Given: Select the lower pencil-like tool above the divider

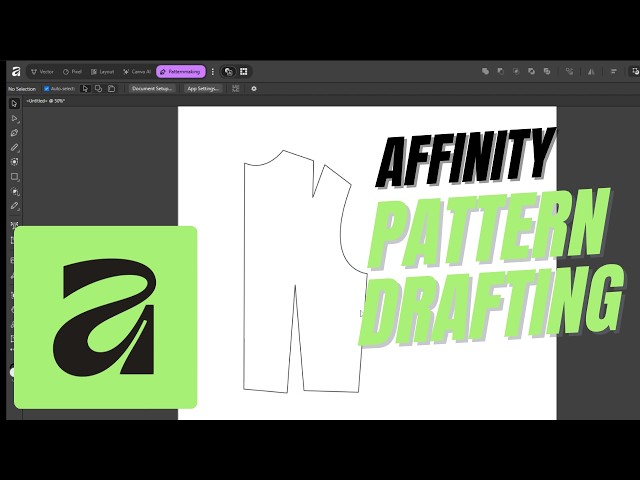Looking at the screenshot, I should 15,206.
